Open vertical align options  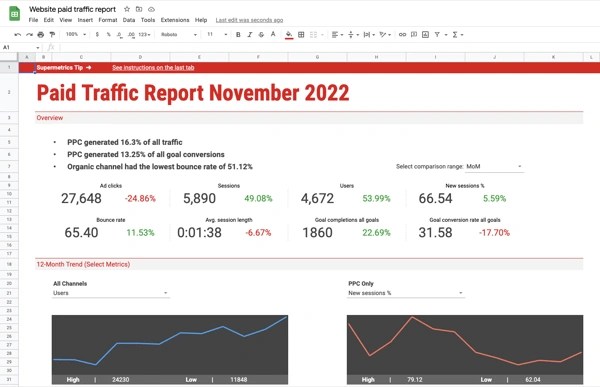[353, 34]
